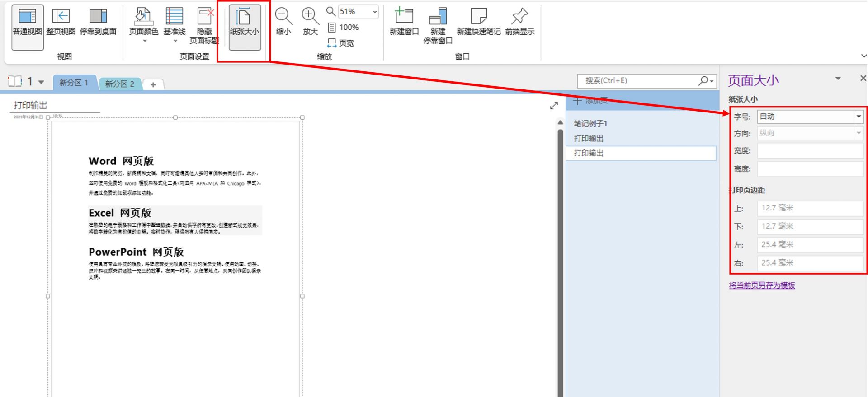Switch to 普通视图 normal view
This screenshot has width=868, height=397.
[x=27, y=27]
